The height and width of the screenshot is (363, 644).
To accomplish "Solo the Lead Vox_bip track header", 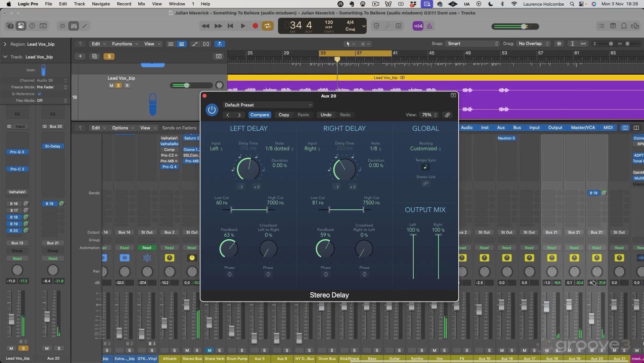I will coord(118,86).
